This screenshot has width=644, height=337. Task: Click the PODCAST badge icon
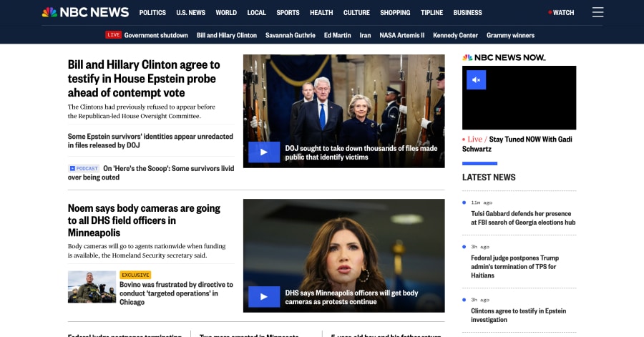tap(84, 168)
